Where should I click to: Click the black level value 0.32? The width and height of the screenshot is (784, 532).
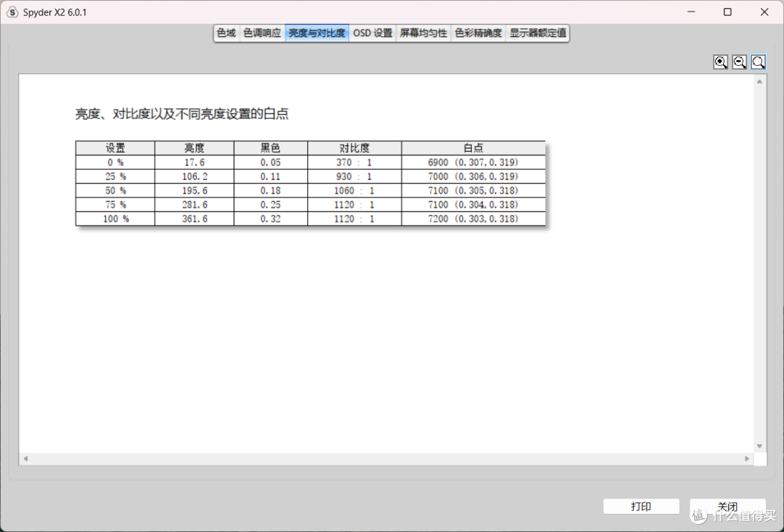pos(271,218)
